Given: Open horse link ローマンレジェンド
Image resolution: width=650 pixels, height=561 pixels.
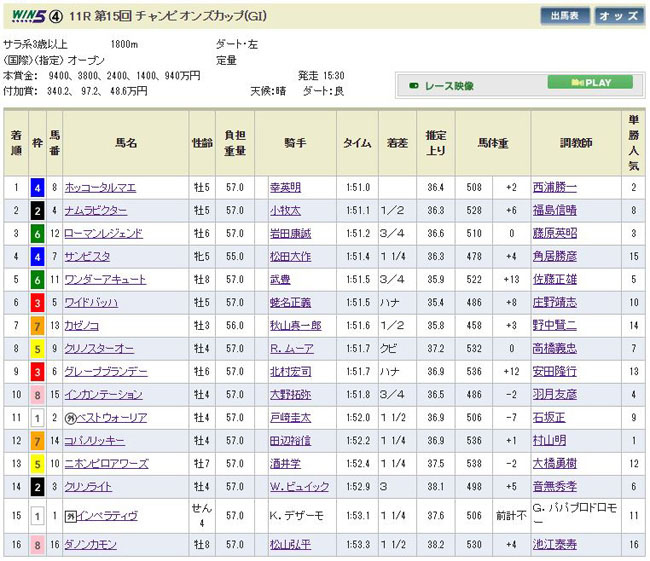Looking at the screenshot, I should click(110, 233).
